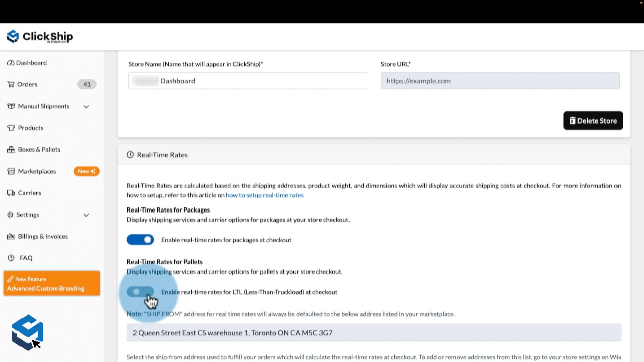Screen dimensions: 644x362
Task: Click the Store Name input field
Action: (x=247, y=81)
